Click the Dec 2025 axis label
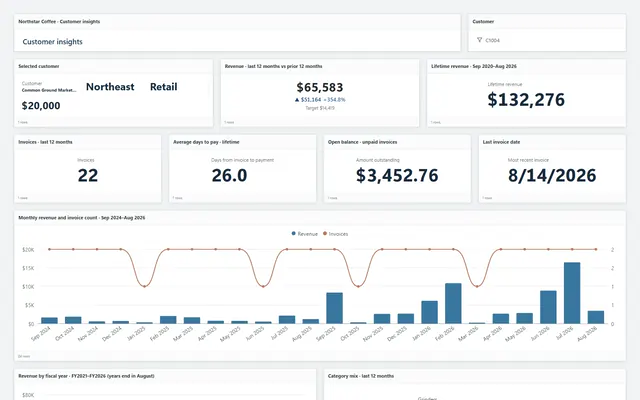 pos(397,334)
